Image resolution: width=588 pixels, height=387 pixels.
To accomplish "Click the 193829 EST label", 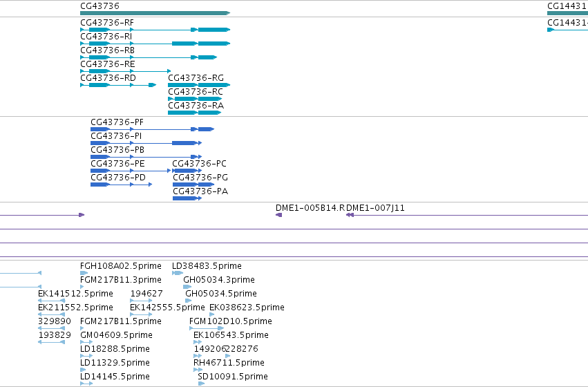I will pyautogui.click(x=55, y=336).
